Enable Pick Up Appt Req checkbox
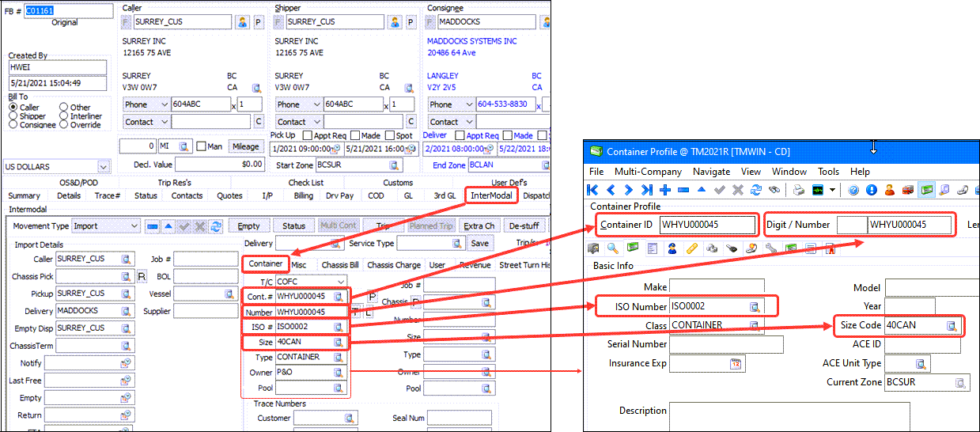 click(x=307, y=135)
